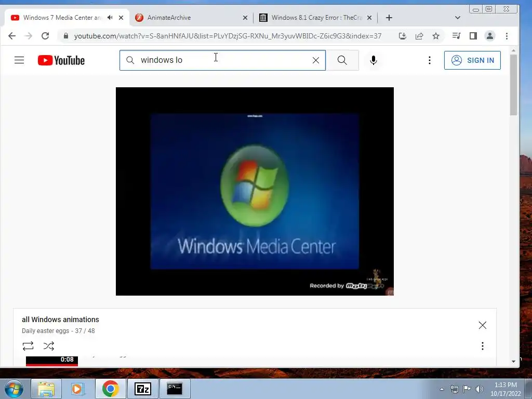Open Daily easter eggs channel link

[x=46, y=331]
